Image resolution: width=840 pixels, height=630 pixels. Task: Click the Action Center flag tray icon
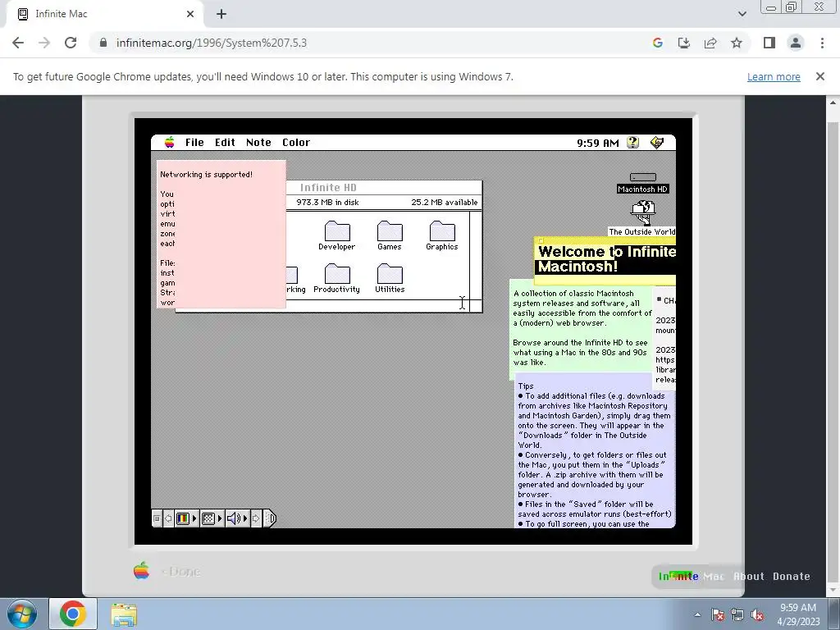coord(718,615)
